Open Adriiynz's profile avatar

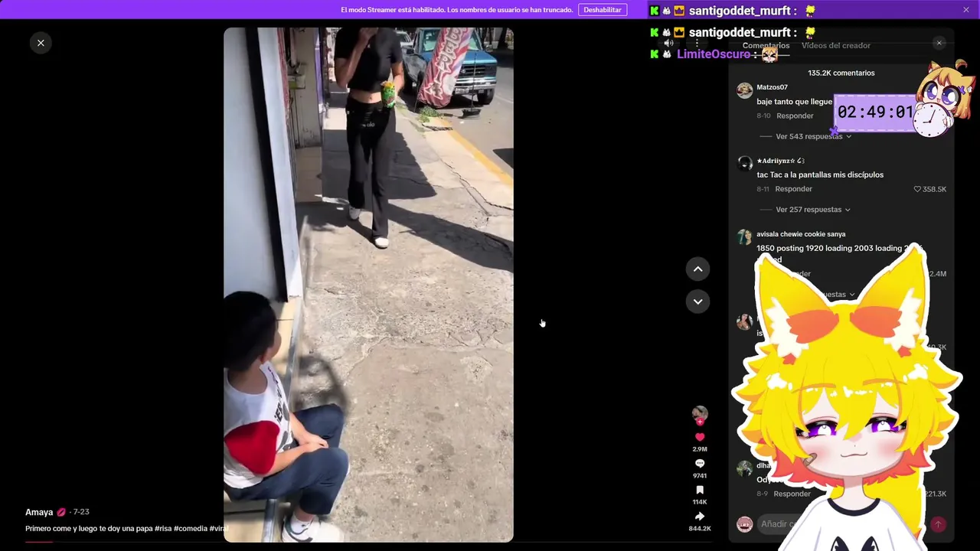coord(744,164)
